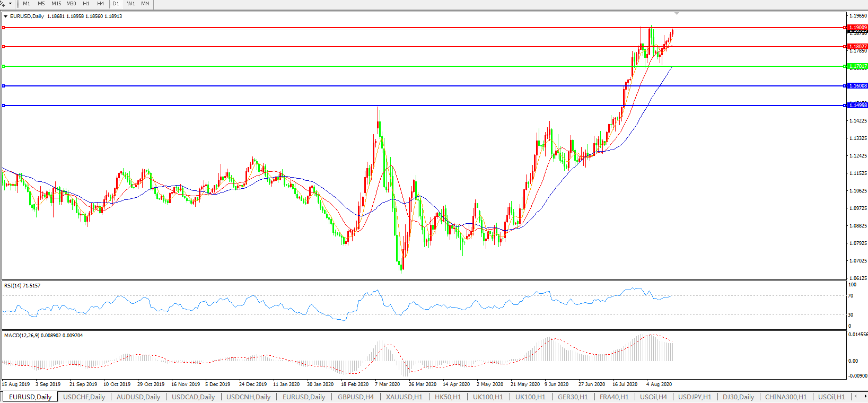
Task: Switch timeframe to M1
Action: [27, 4]
